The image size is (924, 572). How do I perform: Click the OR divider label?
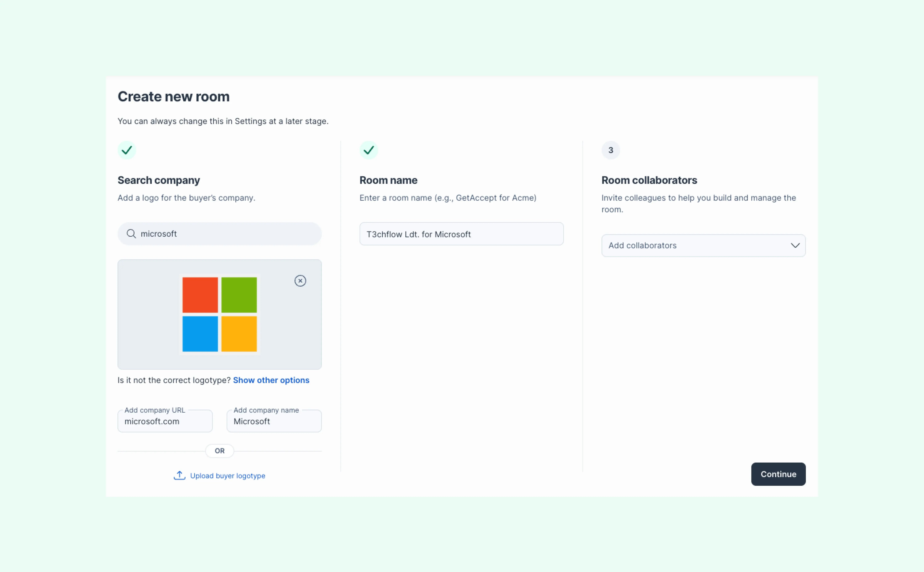[x=220, y=451]
